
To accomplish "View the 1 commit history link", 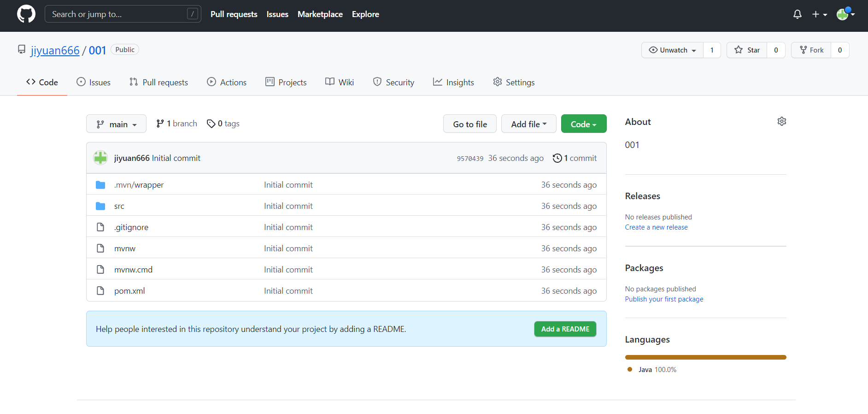I will 575,158.
